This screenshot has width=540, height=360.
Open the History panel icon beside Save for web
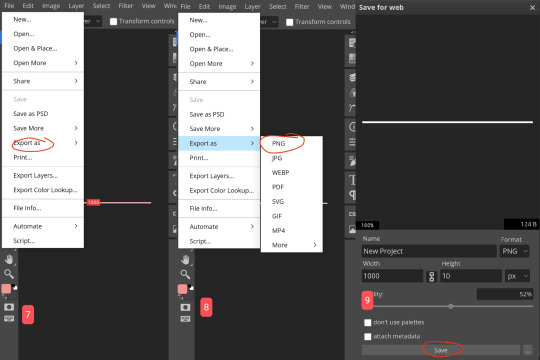point(352,43)
